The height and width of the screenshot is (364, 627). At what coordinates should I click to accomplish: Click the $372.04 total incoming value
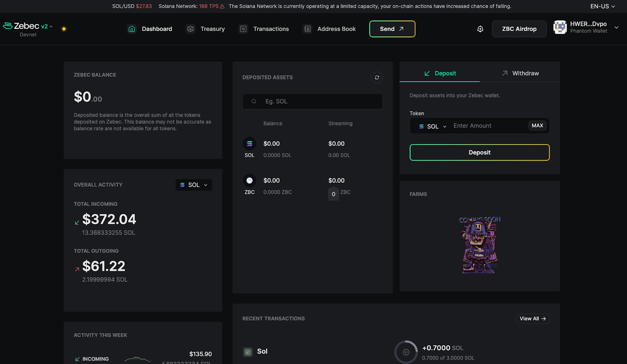click(109, 219)
